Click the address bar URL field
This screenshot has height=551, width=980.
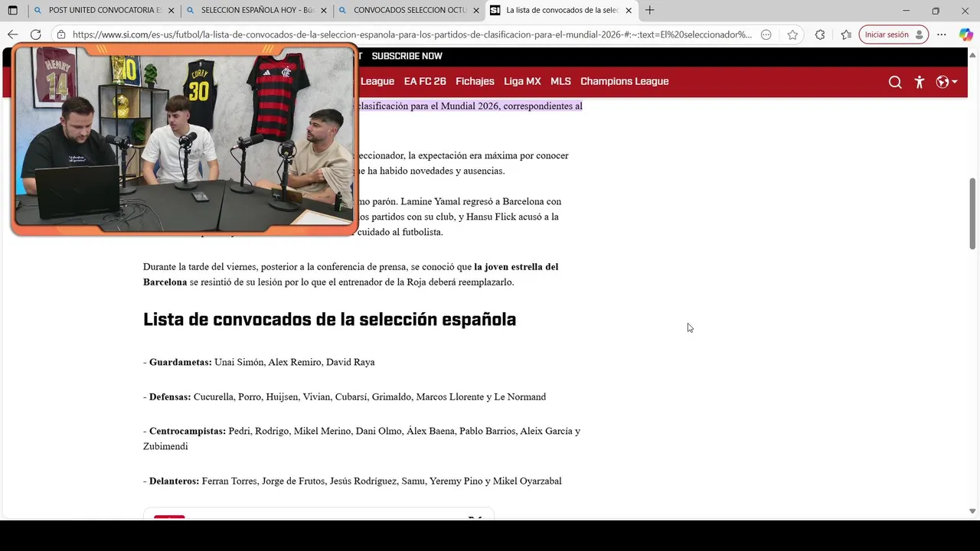click(x=412, y=34)
